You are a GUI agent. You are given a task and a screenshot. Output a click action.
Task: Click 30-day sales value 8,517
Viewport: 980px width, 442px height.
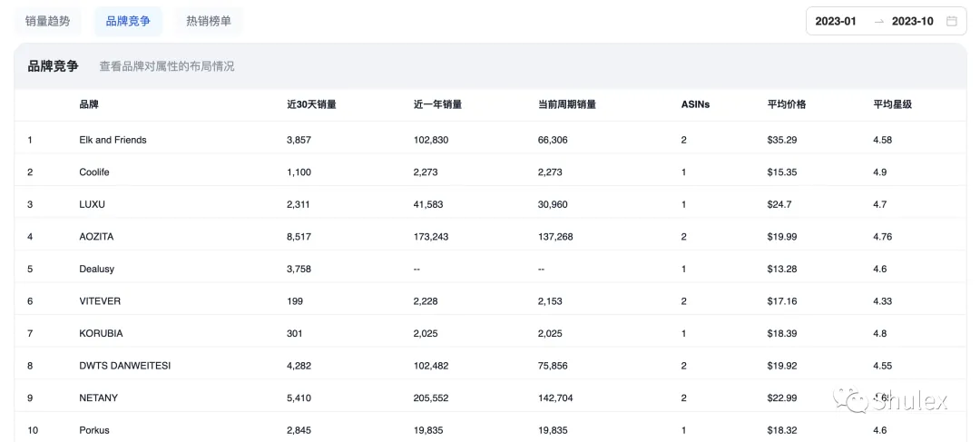pos(299,237)
